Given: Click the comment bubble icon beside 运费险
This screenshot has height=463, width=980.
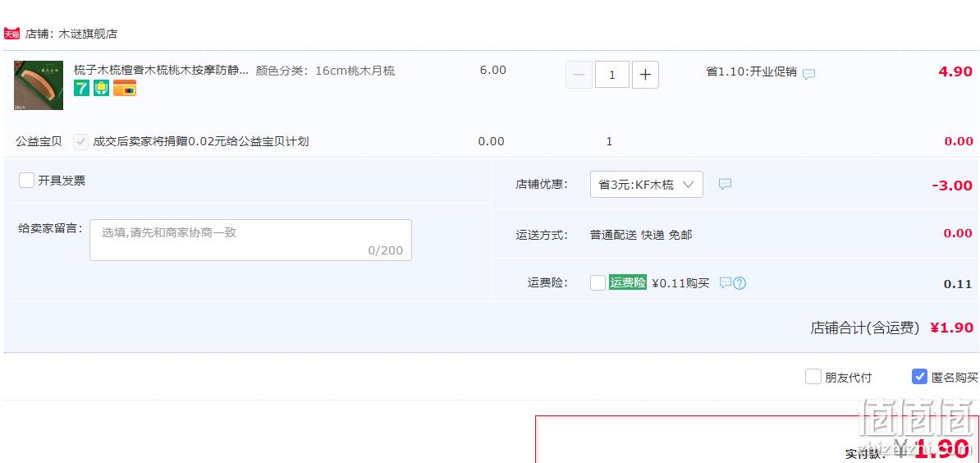Looking at the screenshot, I should pos(725,283).
